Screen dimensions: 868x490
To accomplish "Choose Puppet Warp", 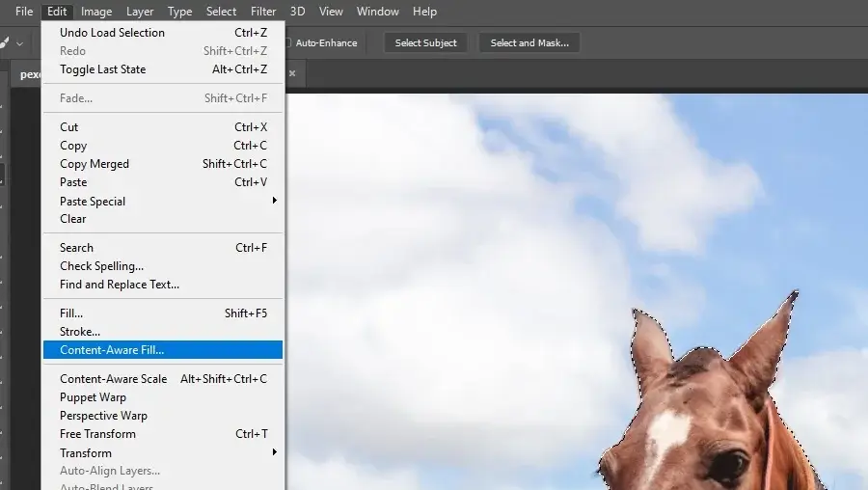I will (x=163, y=397).
